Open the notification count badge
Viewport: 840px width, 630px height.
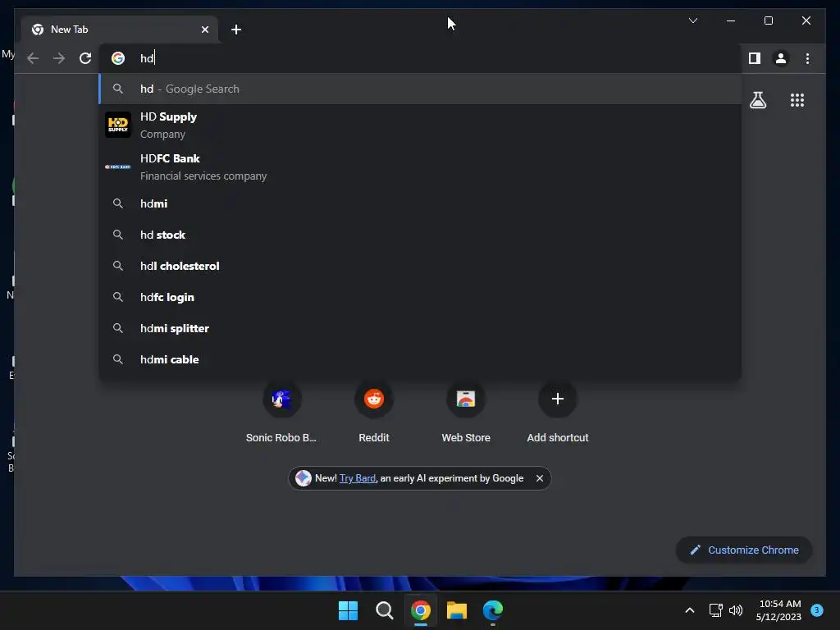pyautogui.click(x=817, y=609)
